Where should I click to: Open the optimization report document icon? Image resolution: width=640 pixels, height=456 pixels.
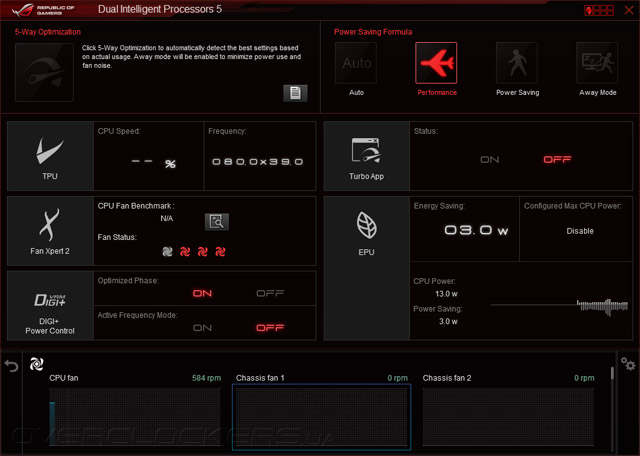click(295, 93)
